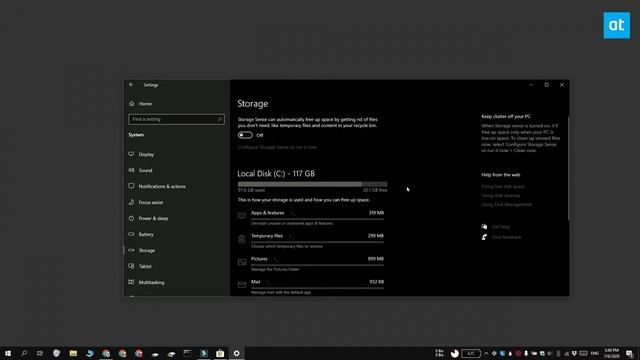Image resolution: width=640 pixels, height=360 pixels.
Task: Click the A/C power indicator on taskbar
Action: 471,353
